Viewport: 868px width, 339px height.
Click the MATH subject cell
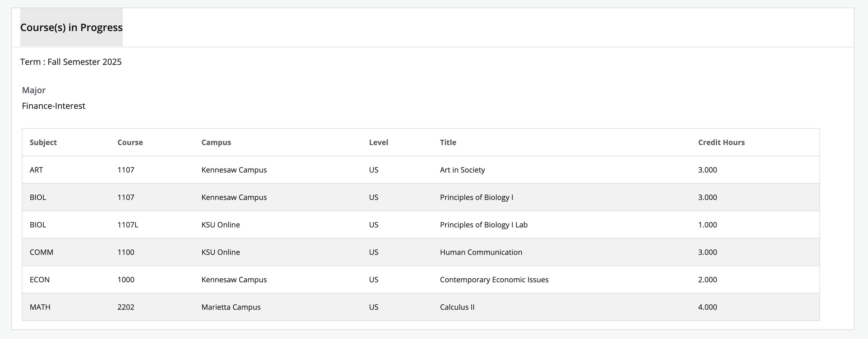click(40, 307)
